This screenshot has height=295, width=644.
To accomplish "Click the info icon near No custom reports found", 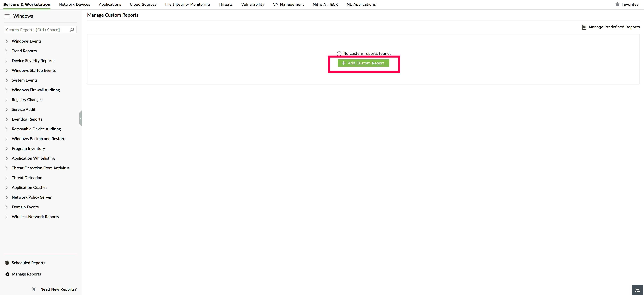I will point(339,53).
